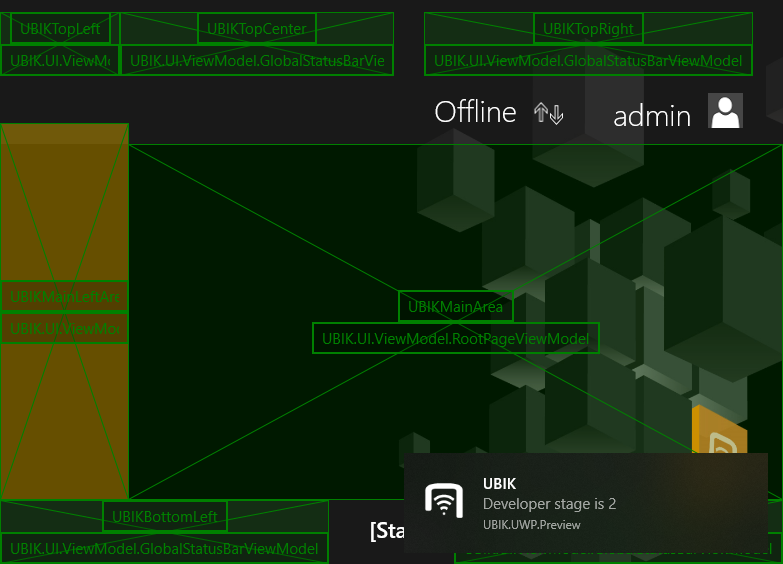Viewport: 783px width, 564px height.
Task: Select the UBIKTopLeft placeholder label
Action: pos(60,29)
